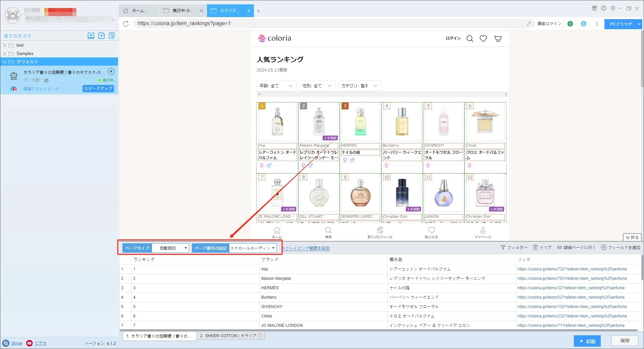Image resolution: width=644 pixels, height=349 pixels.
Task: Collapse the デフォルト folder
Action: tap(5, 62)
